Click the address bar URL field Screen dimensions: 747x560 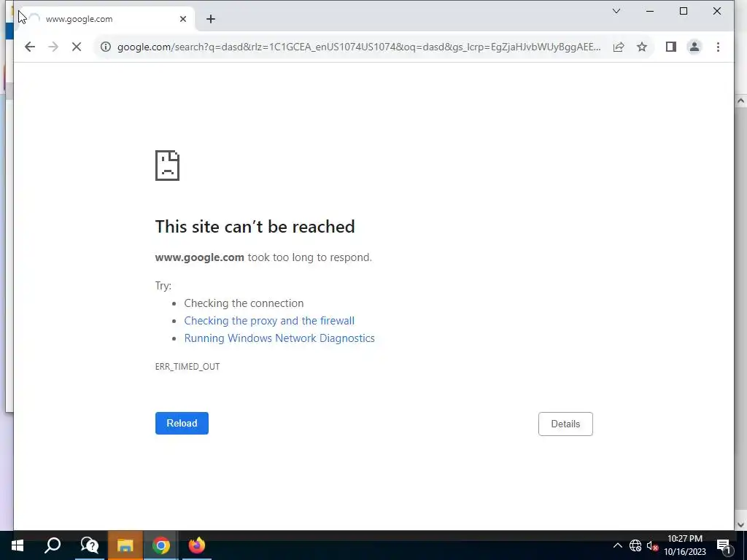point(359,47)
